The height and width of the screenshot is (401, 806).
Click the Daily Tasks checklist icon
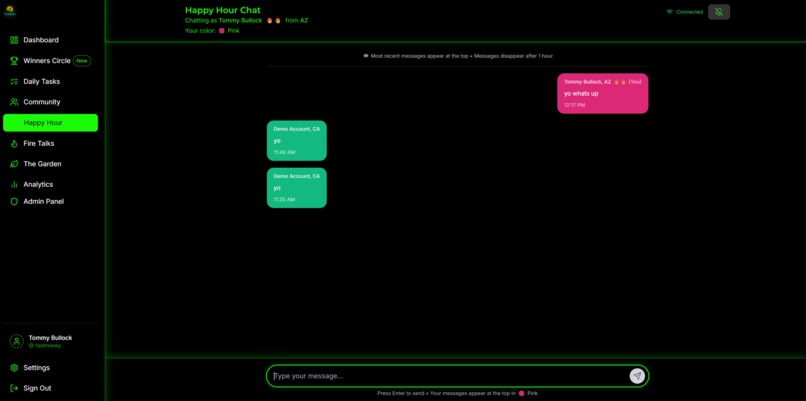click(x=14, y=81)
